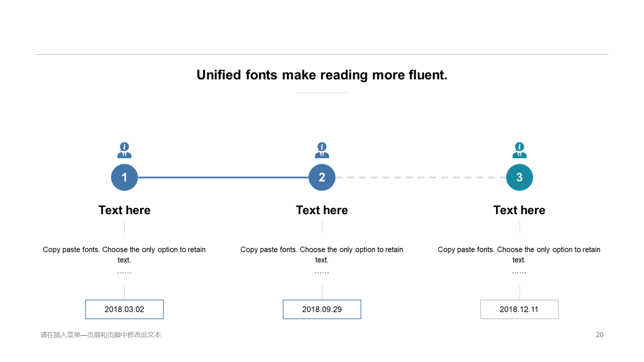644x362 pixels.
Task: Select the blue circle numbered 1
Action: pos(124,177)
